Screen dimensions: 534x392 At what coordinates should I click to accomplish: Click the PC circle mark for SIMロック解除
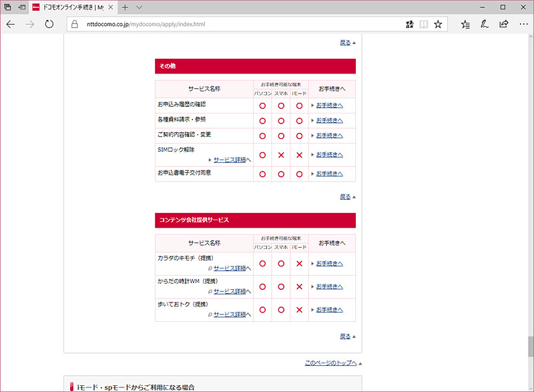click(x=262, y=155)
